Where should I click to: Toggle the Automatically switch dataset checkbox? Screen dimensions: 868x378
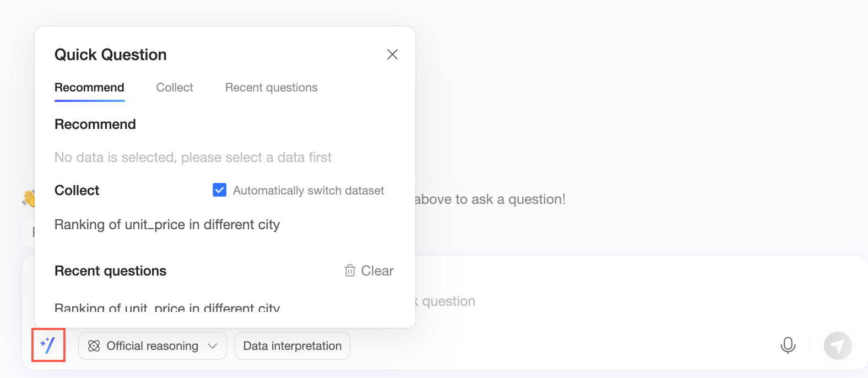(219, 190)
